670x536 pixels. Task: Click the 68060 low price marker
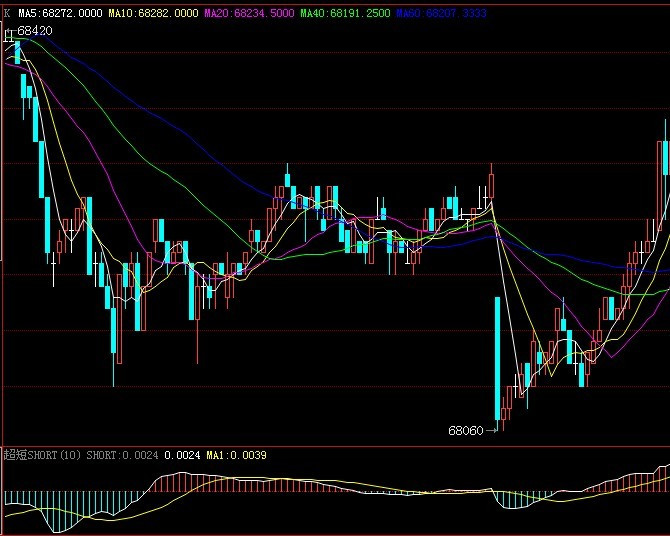coord(465,431)
